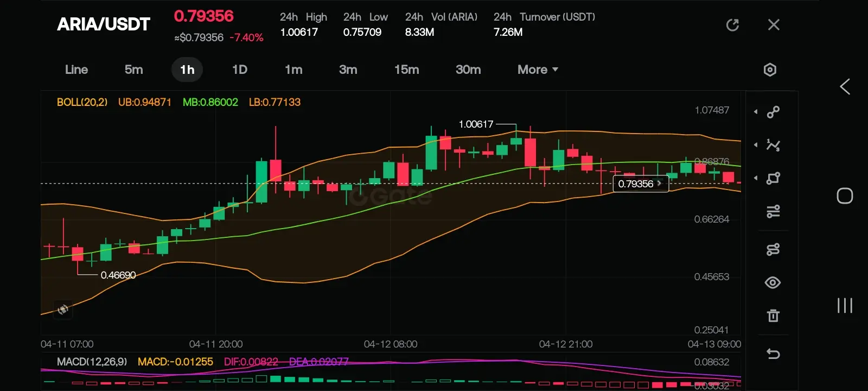This screenshot has height=391, width=868.
Task: Tap the 04-12 08:00 time axis label
Action: point(391,344)
